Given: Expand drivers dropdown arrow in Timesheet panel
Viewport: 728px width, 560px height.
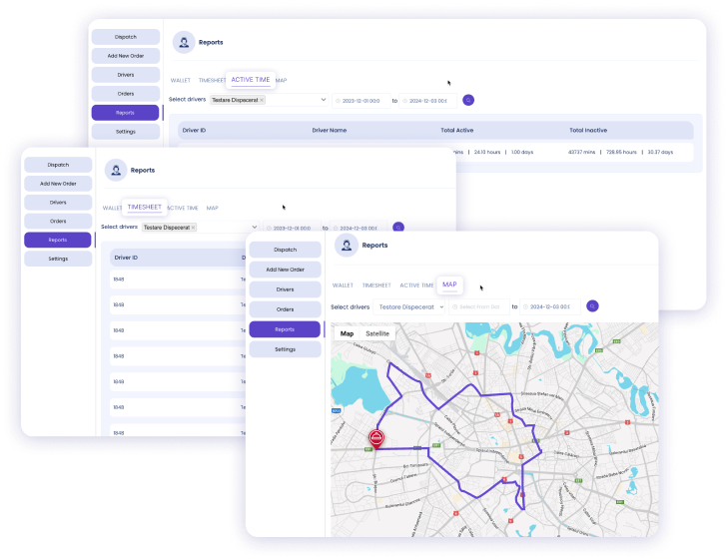Looking at the screenshot, I should coord(255,228).
